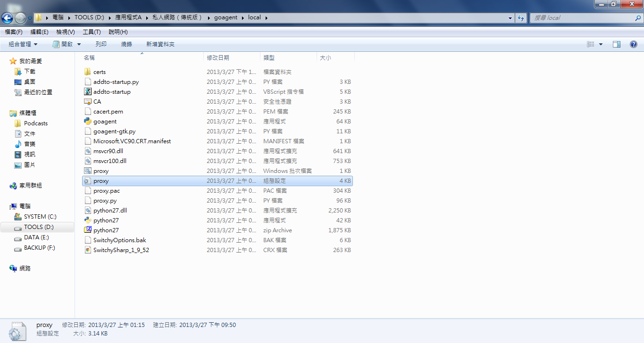Open the view options dropdown arrow
This screenshot has width=644, height=343.
pyautogui.click(x=601, y=44)
